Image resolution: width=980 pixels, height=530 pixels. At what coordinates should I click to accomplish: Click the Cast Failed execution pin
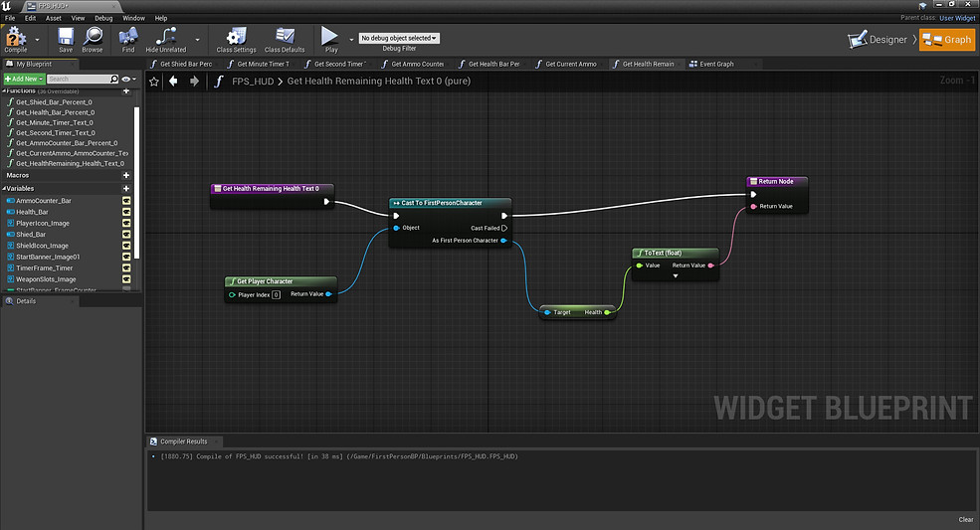tap(504, 228)
